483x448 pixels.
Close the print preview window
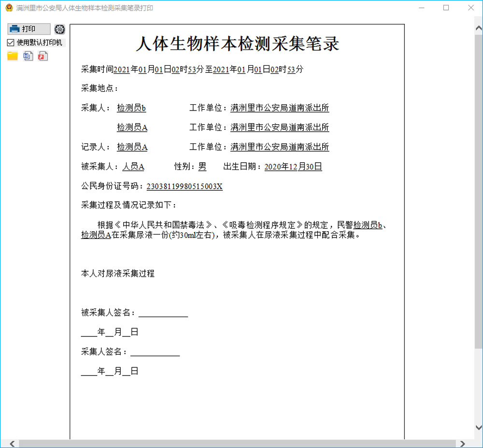471,8
